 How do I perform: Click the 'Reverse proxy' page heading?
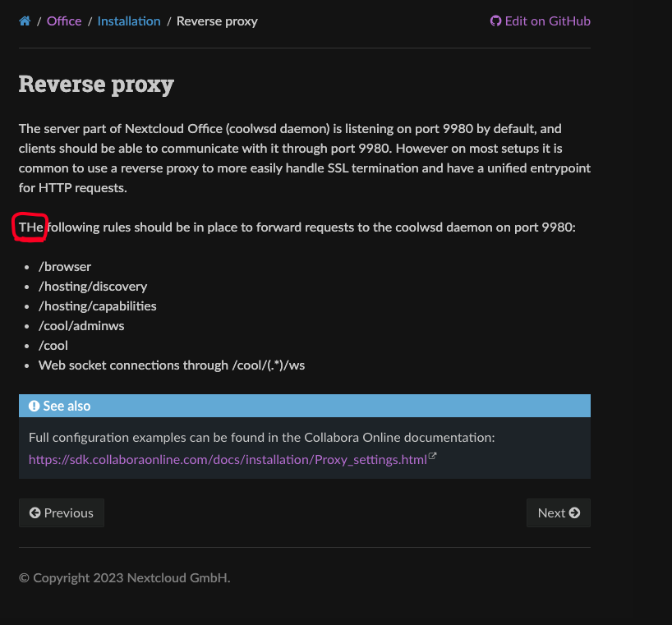coord(96,84)
